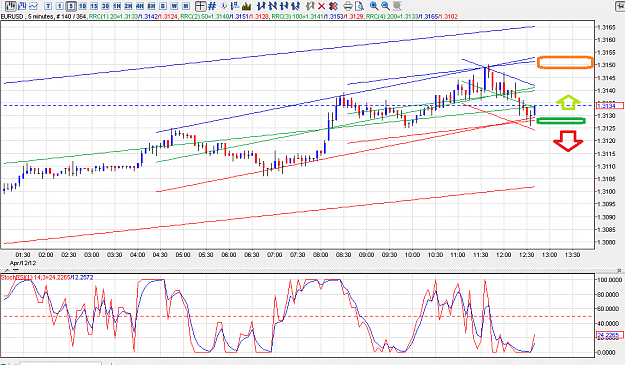Switch to monthly (M) timeframe
Screen dimensions: 625x365
tap(186, 6)
